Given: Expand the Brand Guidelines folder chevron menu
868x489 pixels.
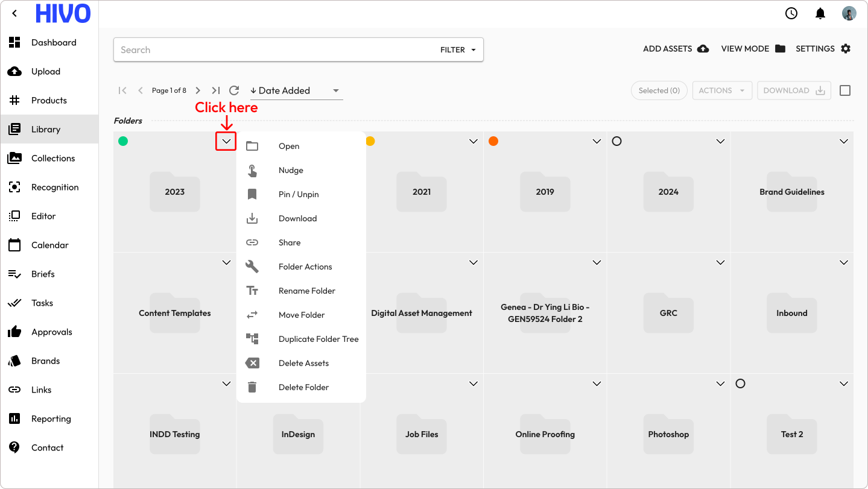Looking at the screenshot, I should [844, 141].
